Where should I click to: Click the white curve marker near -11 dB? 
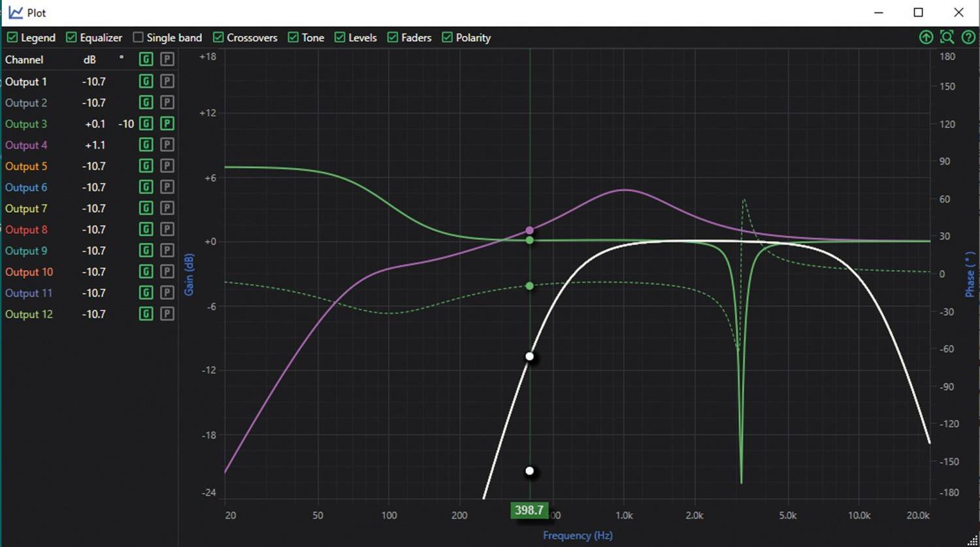[x=530, y=356]
